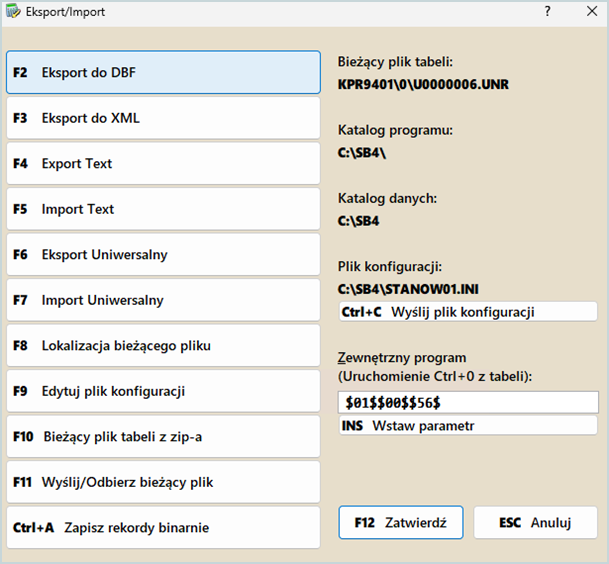The height and width of the screenshot is (564, 609).
Task: Focus the Zewnętrzny program input field
Action: [x=468, y=402]
